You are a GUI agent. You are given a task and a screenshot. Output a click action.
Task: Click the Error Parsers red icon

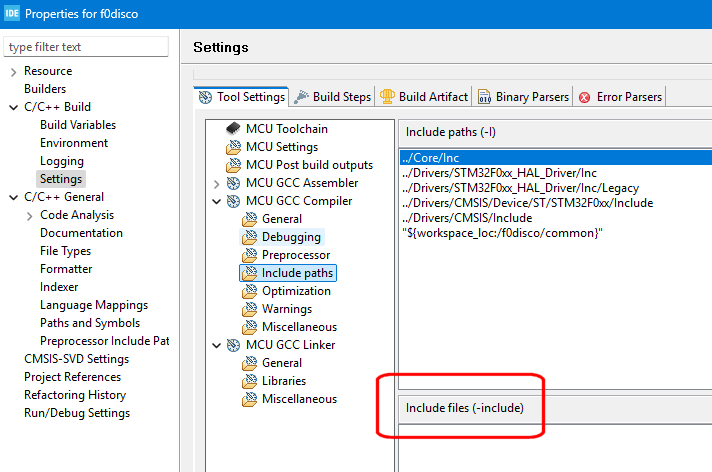(x=584, y=97)
